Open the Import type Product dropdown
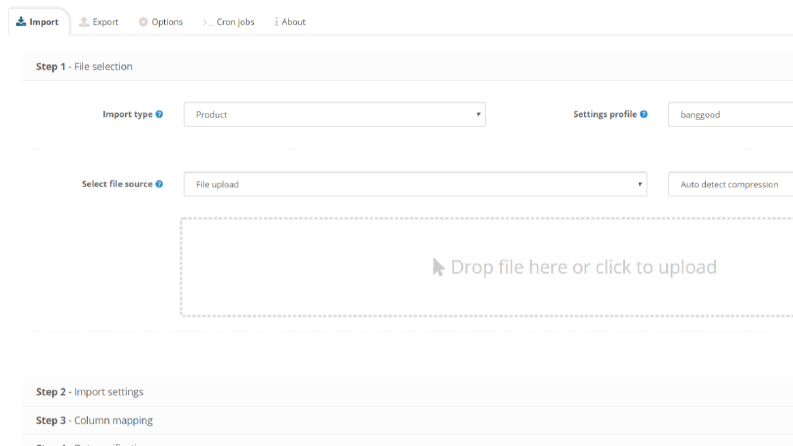The width and height of the screenshot is (793, 446). coord(335,115)
